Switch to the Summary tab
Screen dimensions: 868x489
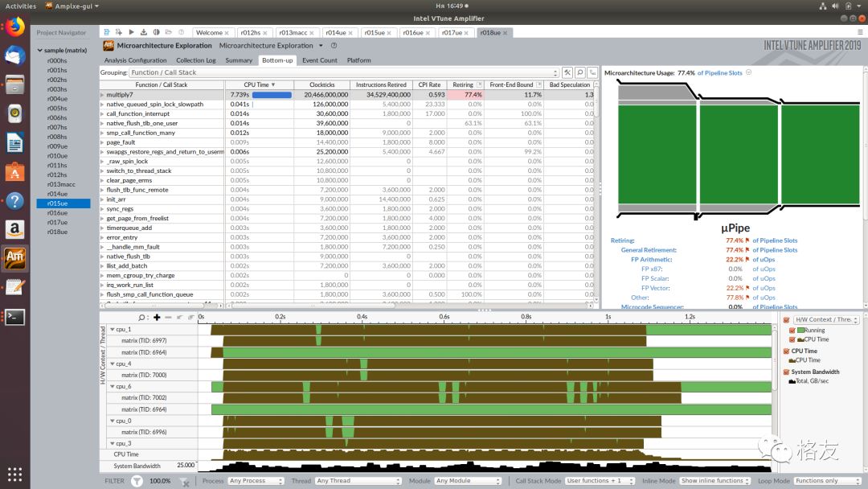coord(239,60)
